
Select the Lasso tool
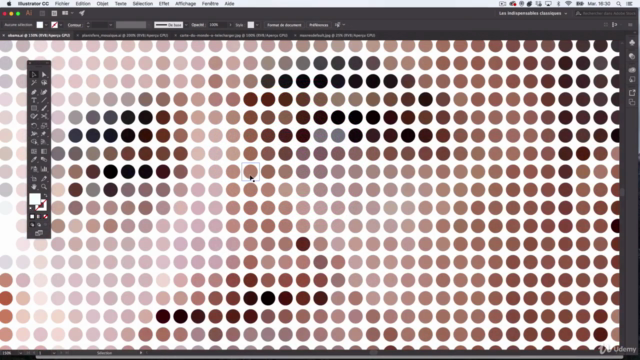coord(44,83)
